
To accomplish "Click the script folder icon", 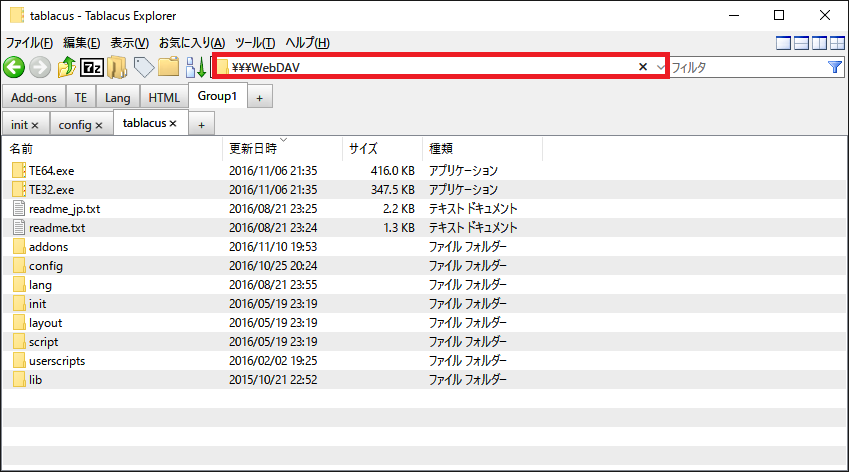I will click(x=19, y=342).
